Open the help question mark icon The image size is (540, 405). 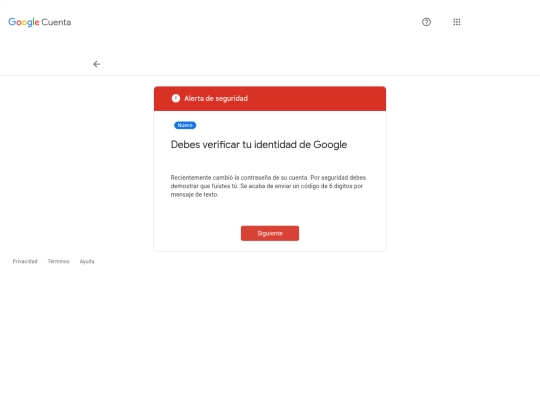coord(426,22)
